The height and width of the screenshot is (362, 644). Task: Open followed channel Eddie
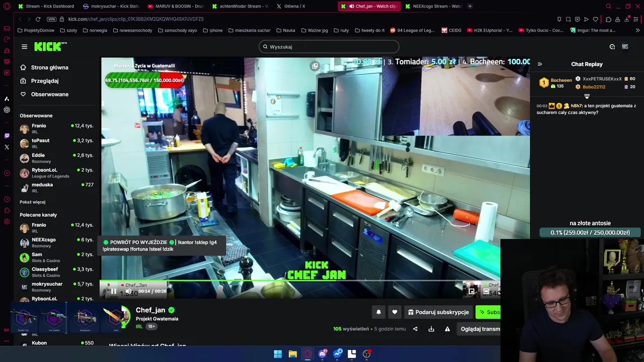(56, 158)
